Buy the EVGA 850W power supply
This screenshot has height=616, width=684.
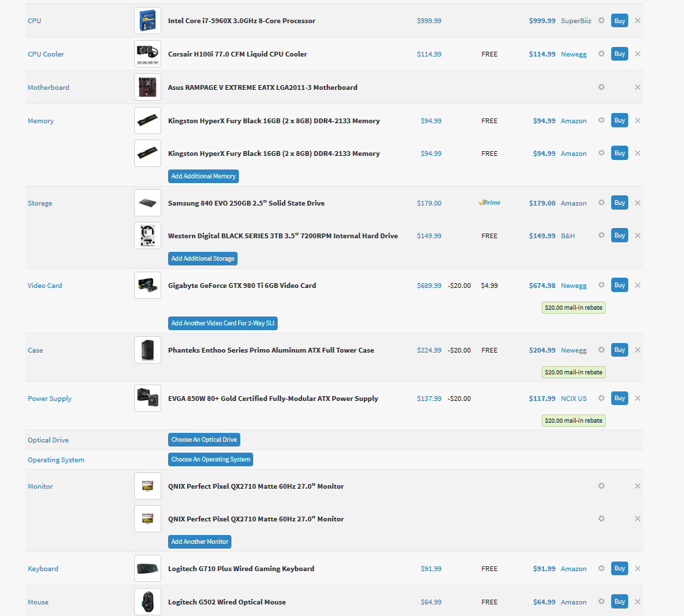pyautogui.click(x=619, y=398)
